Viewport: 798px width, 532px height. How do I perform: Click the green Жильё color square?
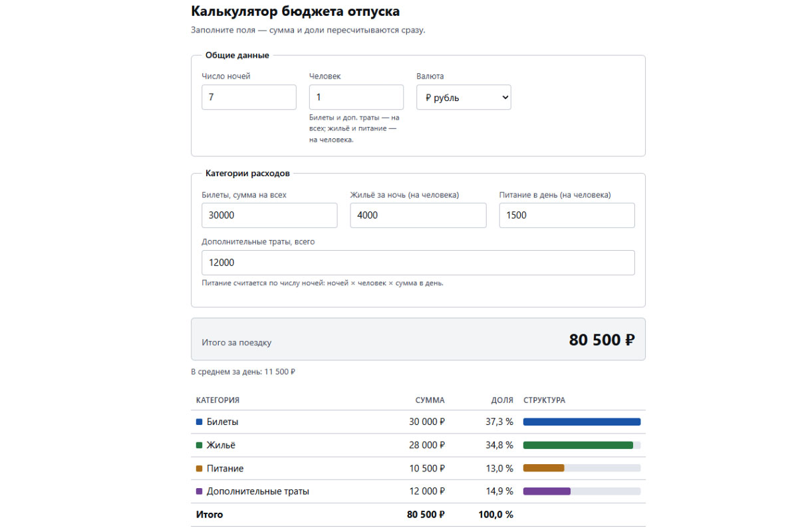click(199, 445)
